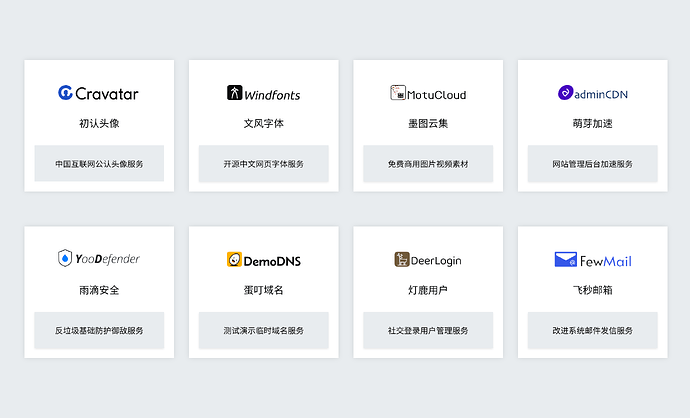The height and width of the screenshot is (418, 690).
Task: Click the 免费商用图片视频素材 description box
Action: tap(428, 164)
